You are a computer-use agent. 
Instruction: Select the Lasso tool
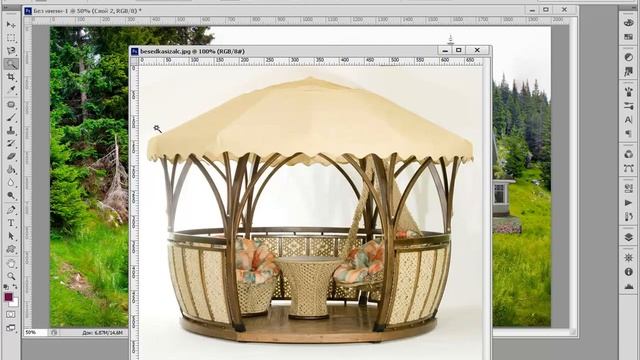click(11, 51)
